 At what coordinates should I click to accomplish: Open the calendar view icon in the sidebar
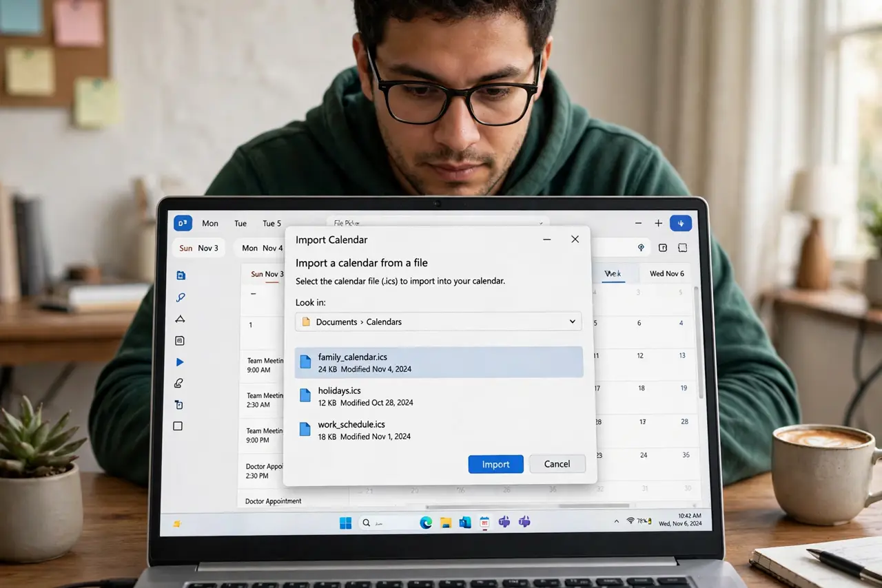tap(181, 275)
